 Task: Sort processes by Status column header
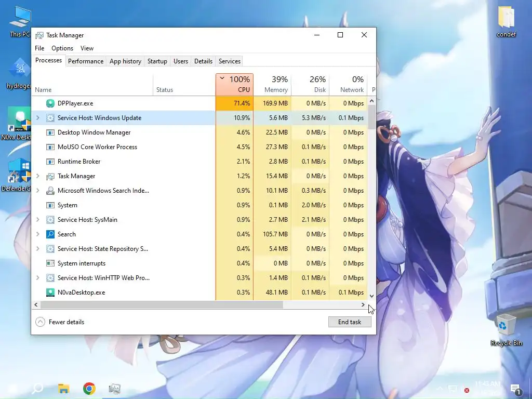pyautogui.click(x=184, y=85)
